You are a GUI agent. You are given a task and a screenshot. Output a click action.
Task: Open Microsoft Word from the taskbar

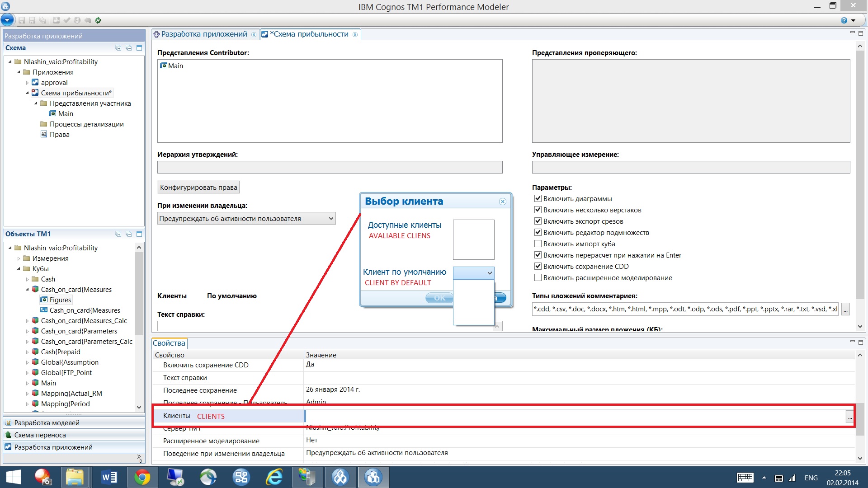coord(109,477)
